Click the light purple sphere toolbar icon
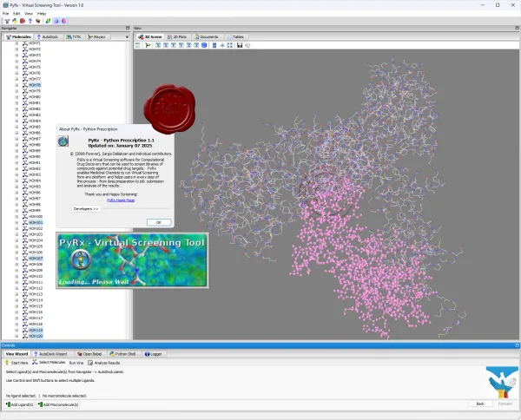The height and width of the screenshot is (420, 521). tap(56, 21)
